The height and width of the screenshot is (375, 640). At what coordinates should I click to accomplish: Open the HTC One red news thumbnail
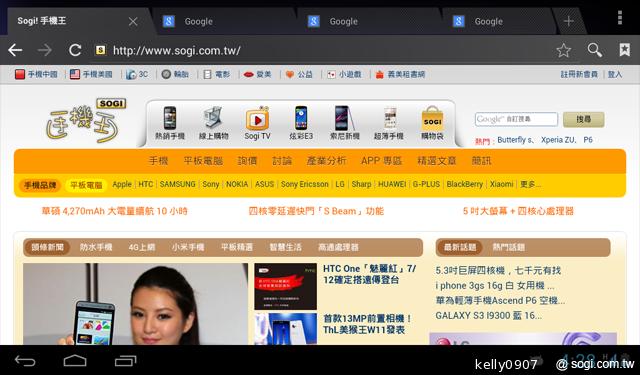coord(285,286)
